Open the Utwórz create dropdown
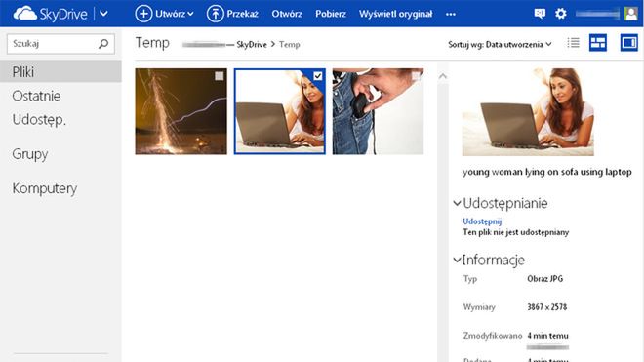Image resolution: width=644 pixels, height=362 pixels. (164, 14)
